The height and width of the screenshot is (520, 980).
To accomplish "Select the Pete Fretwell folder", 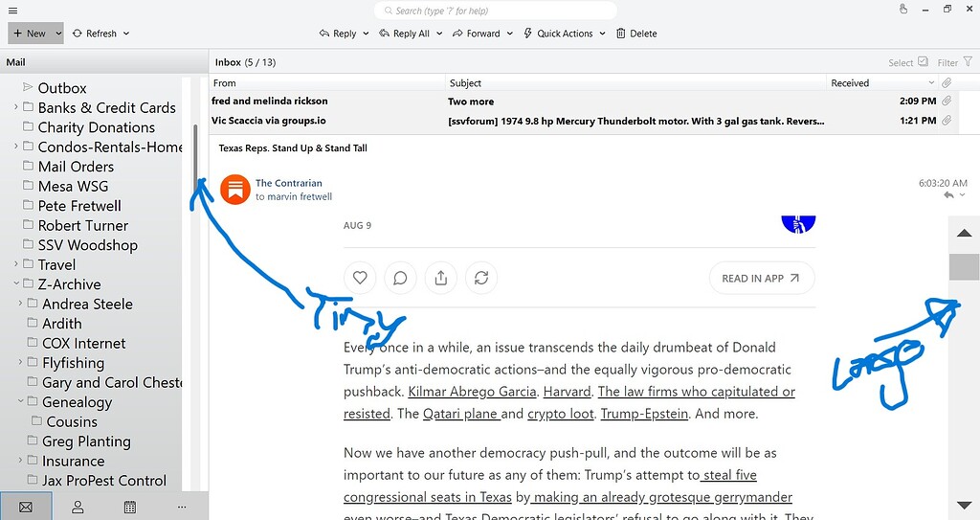I will coord(79,206).
